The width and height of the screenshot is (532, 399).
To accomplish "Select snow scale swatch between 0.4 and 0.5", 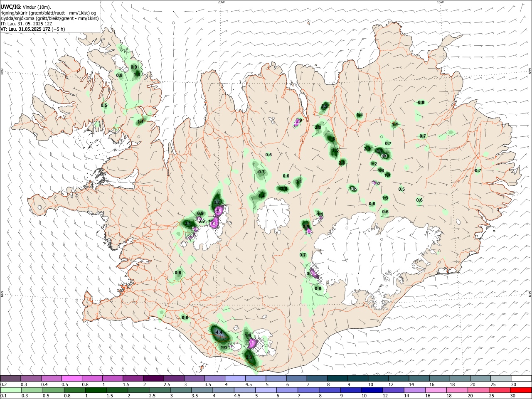I will [x=51, y=379].
